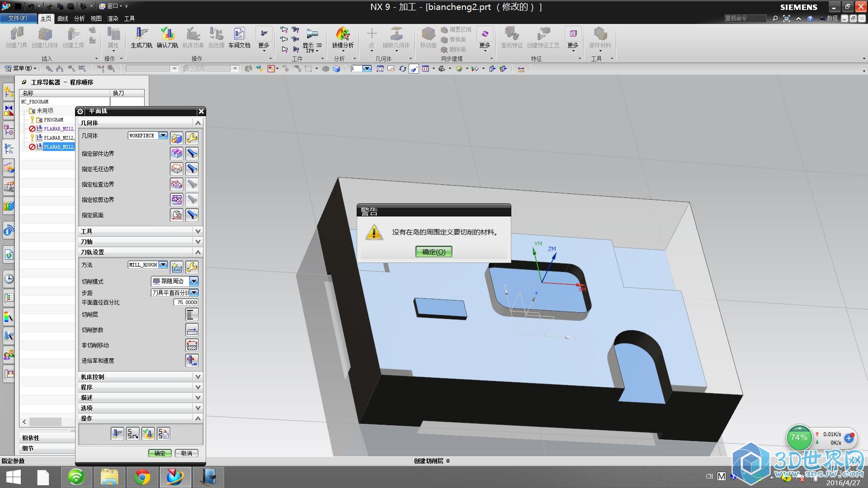868x488 pixels.
Task: Click the Draft Analysis (拔模分析) icon
Action: (343, 37)
